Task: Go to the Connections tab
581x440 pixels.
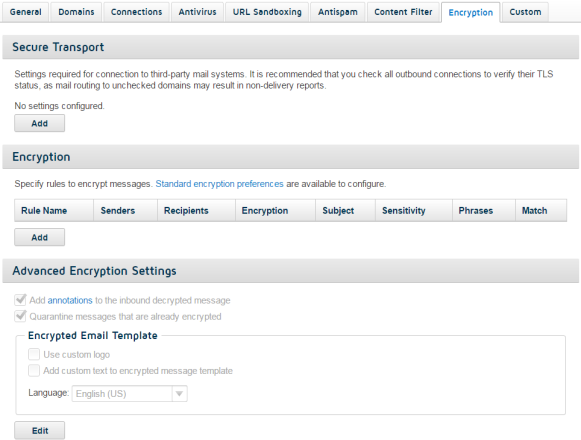Action: click(x=136, y=12)
